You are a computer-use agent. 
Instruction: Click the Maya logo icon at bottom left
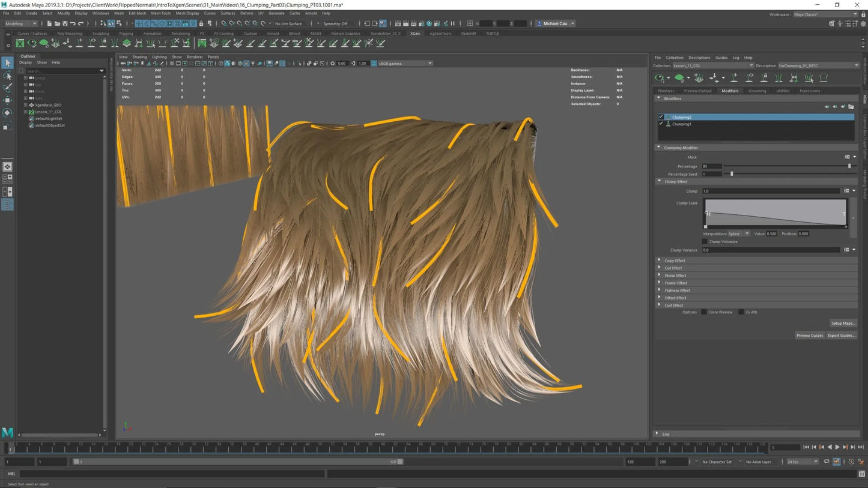[x=7, y=432]
